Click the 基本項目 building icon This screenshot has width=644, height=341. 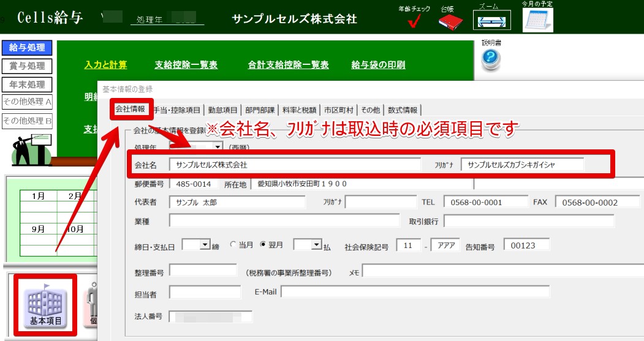(45, 305)
